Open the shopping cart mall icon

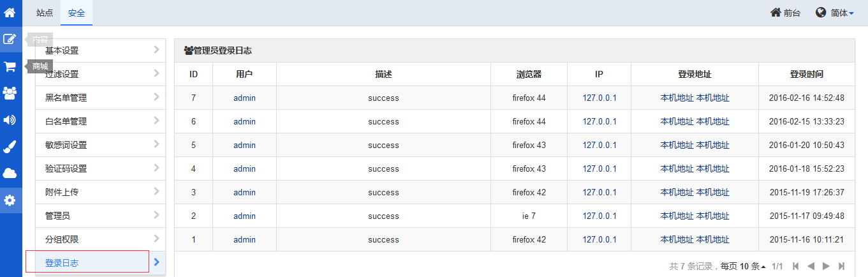coord(10,66)
